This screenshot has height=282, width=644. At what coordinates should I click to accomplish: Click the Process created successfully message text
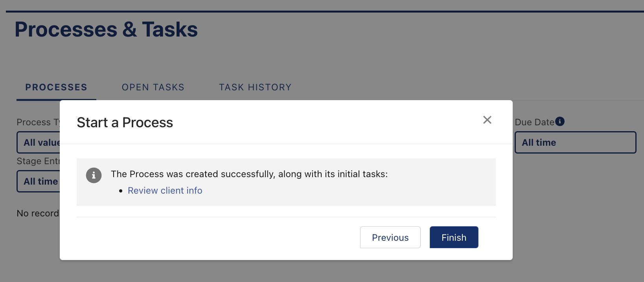pos(249,174)
